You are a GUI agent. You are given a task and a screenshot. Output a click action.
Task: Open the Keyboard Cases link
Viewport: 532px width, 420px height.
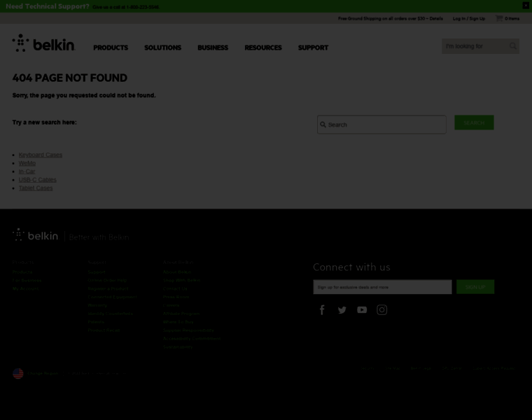point(41,155)
